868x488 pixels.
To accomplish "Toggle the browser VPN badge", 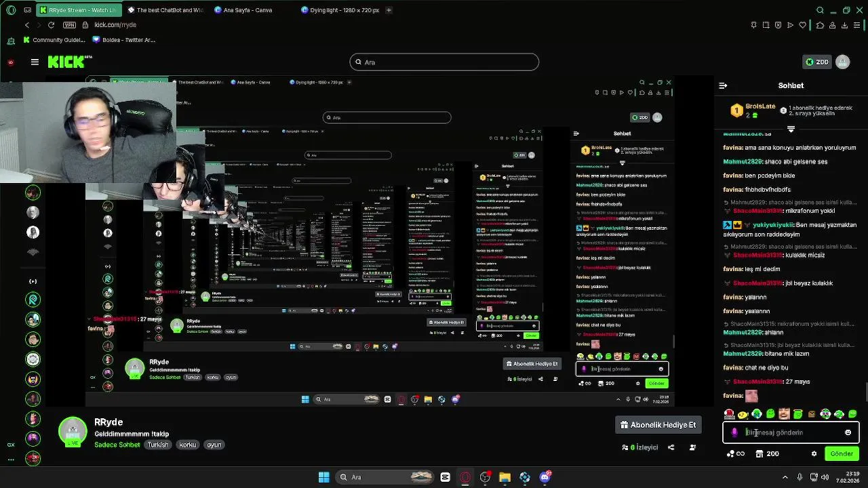I will pos(69,25).
